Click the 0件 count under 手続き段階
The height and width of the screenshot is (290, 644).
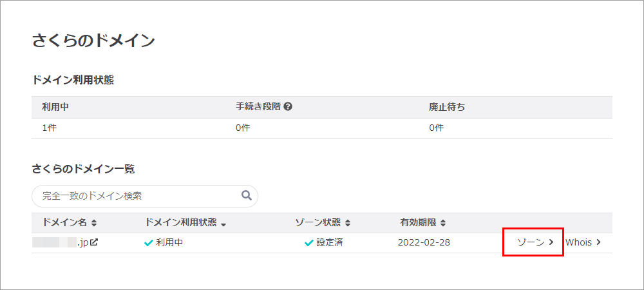(x=243, y=128)
